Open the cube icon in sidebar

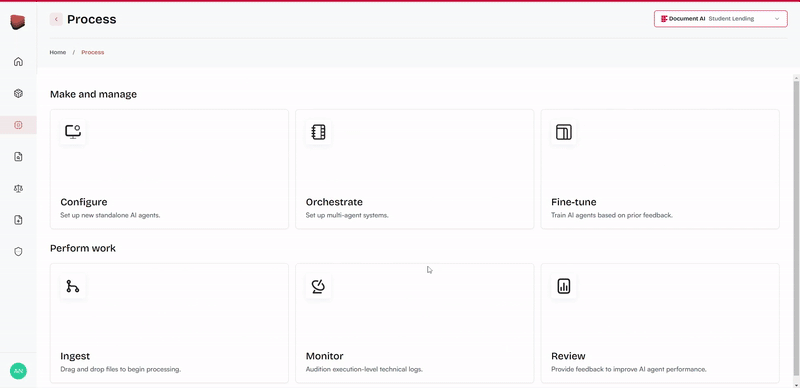(x=18, y=93)
